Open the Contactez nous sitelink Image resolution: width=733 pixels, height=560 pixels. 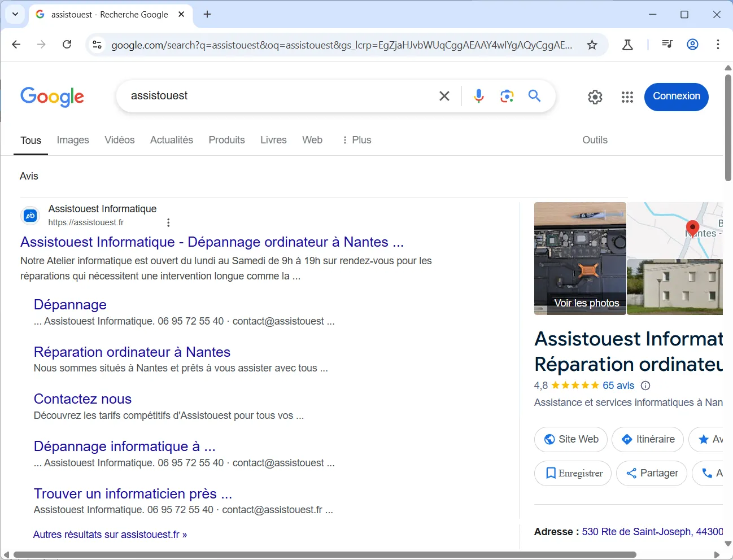click(x=82, y=399)
